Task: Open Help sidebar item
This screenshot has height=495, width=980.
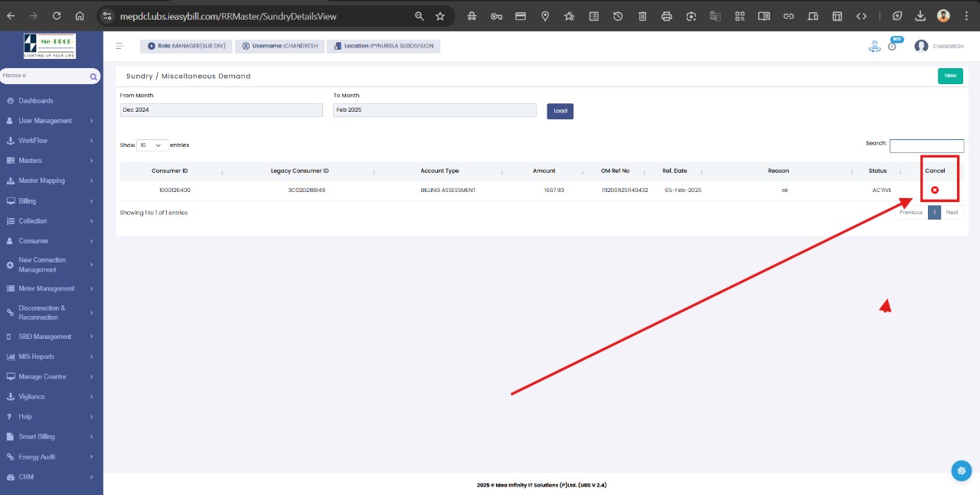Action: tap(51, 416)
